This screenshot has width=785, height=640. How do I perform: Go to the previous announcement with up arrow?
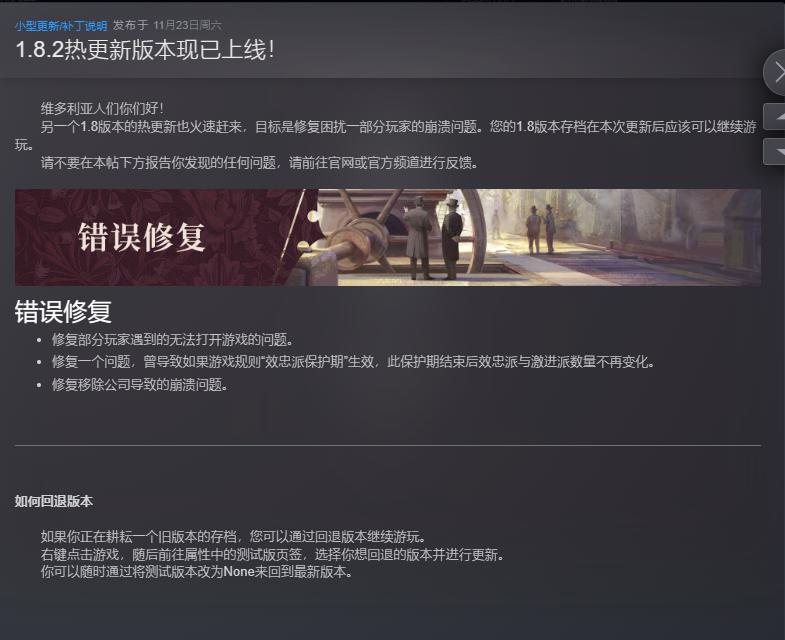click(774, 116)
